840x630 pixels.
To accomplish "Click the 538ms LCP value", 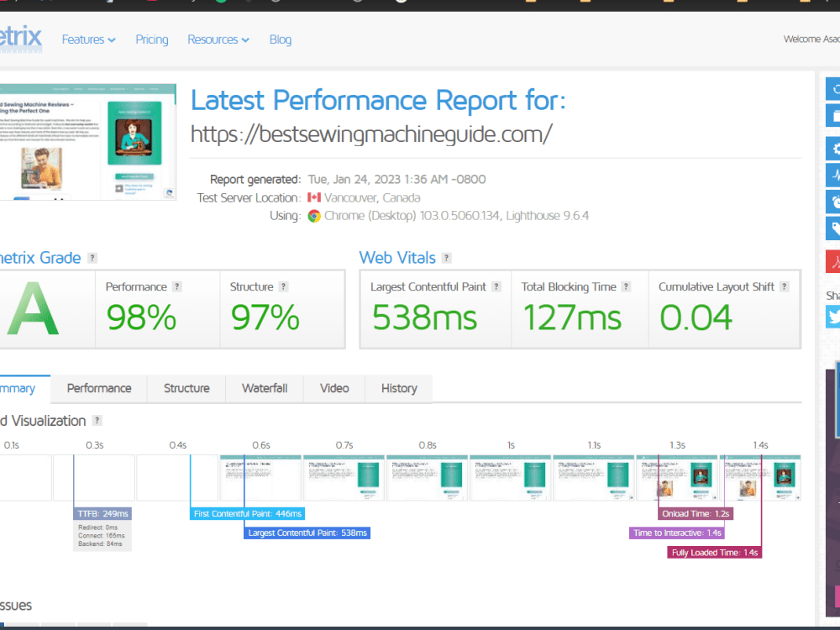I will point(424,318).
